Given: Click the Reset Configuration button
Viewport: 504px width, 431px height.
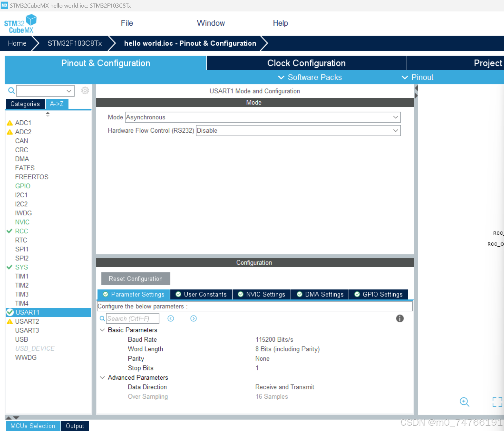Looking at the screenshot, I should [x=136, y=279].
